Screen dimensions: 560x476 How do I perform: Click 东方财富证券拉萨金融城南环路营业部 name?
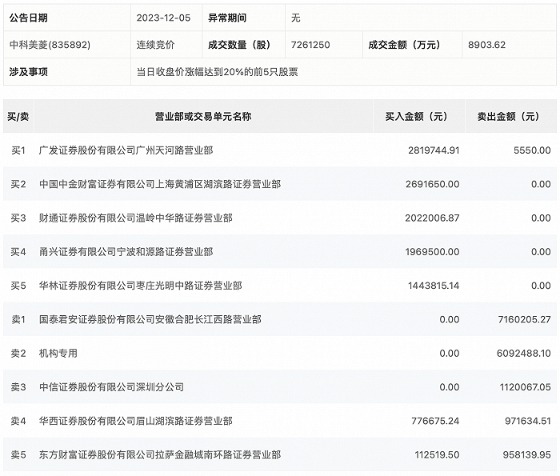160,455
